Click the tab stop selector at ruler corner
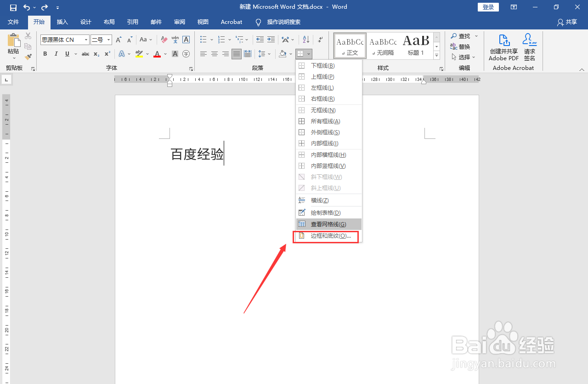The image size is (588, 384). 6,80
